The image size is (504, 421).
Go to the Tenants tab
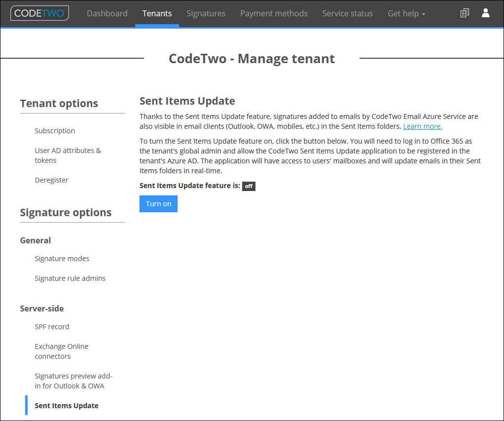157,13
